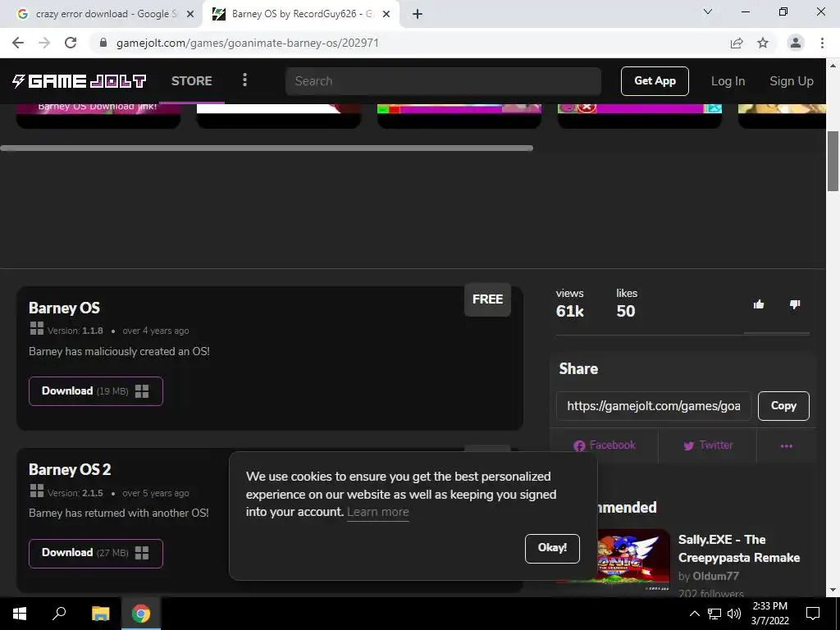
Task: Click Windows platform icon beside Version 1.1.8
Action: [x=36, y=328]
